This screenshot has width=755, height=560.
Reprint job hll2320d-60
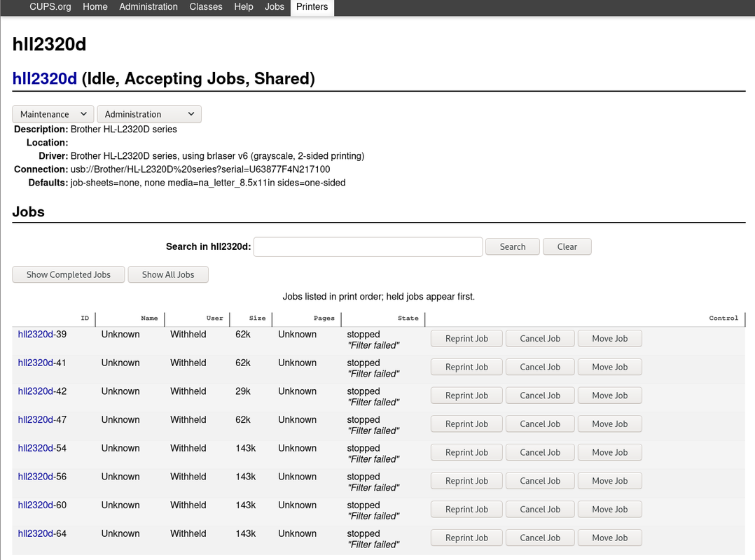(x=466, y=509)
